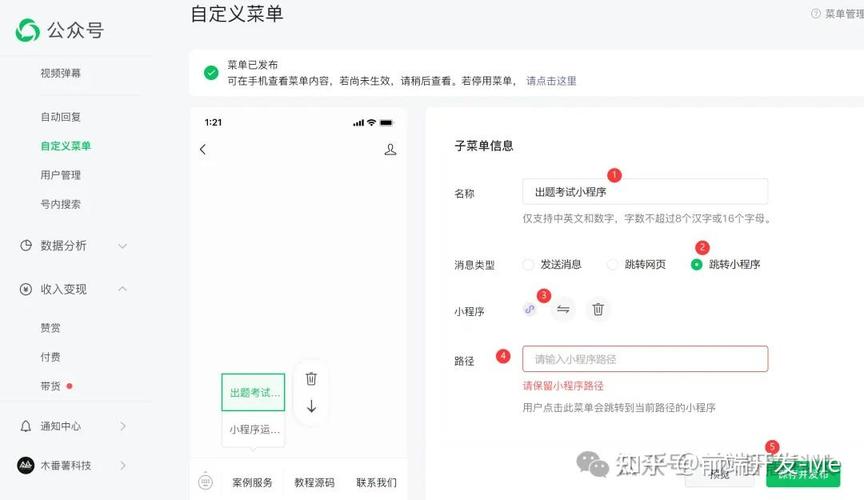Open 号内搜索 in sidebar
The image size is (864, 500).
pyautogui.click(x=61, y=204)
